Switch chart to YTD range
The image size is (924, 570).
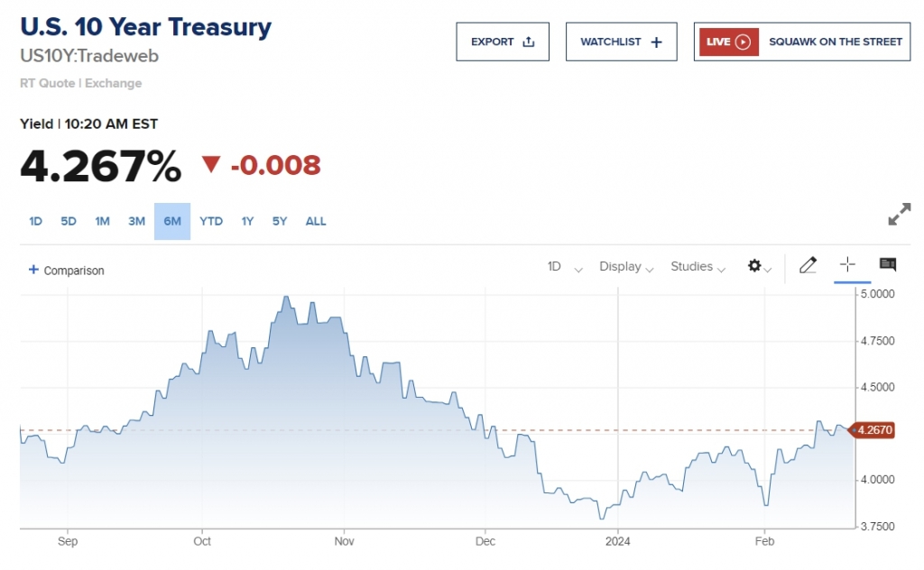coord(211,221)
